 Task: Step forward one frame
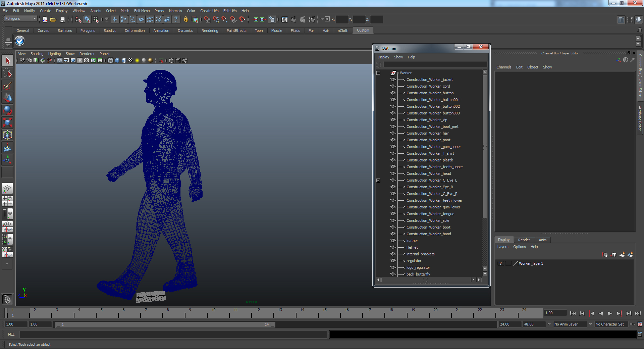(x=628, y=313)
